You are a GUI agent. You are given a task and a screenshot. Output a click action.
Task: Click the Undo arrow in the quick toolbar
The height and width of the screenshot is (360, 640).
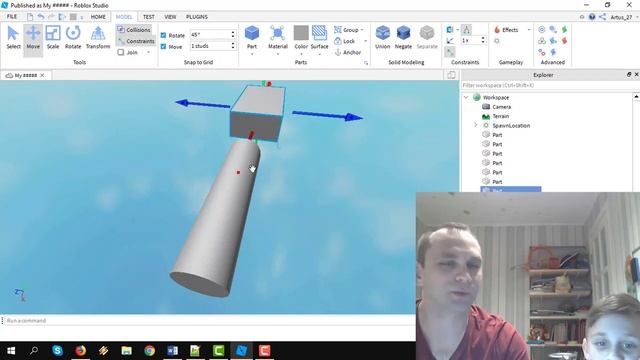[x=41, y=17]
